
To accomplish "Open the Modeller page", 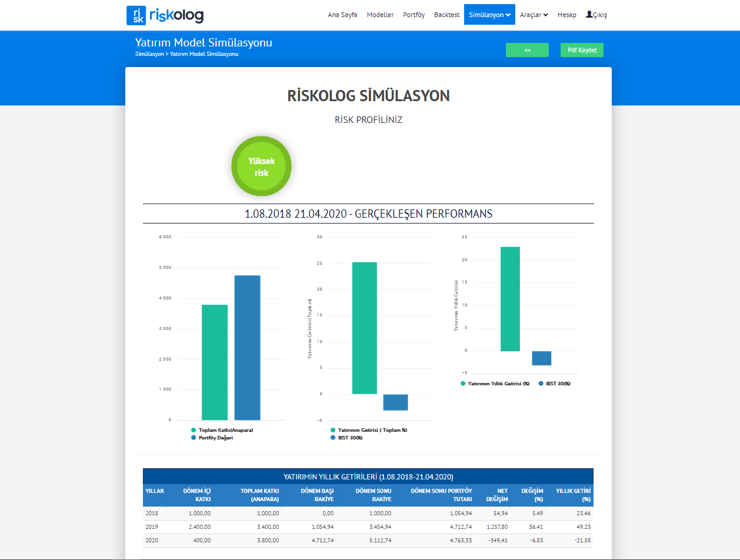I will point(380,15).
